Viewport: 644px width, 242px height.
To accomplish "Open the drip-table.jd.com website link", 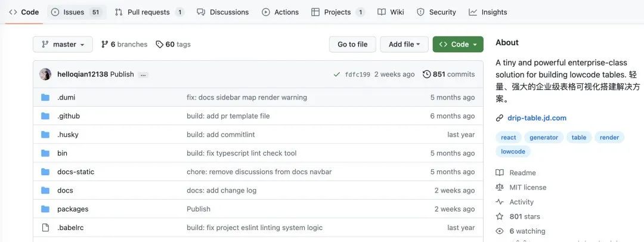I will coord(537,118).
